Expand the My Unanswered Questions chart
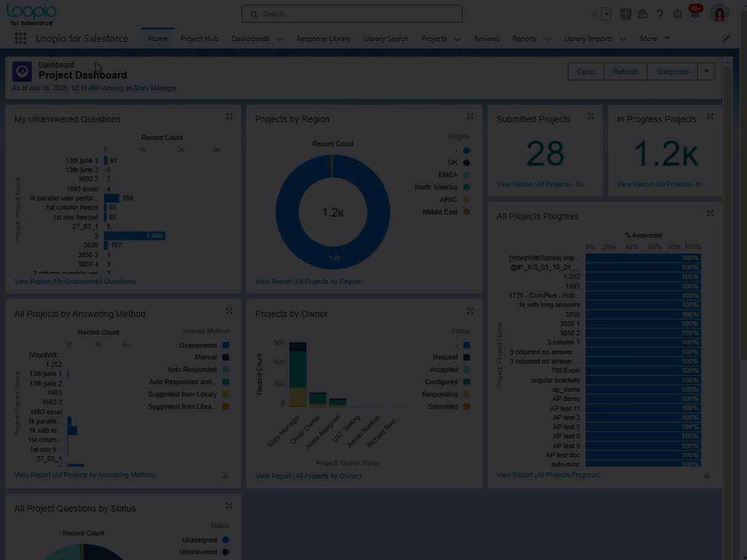The height and width of the screenshot is (560, 747). pyautogui.click(x=229, y=117)
